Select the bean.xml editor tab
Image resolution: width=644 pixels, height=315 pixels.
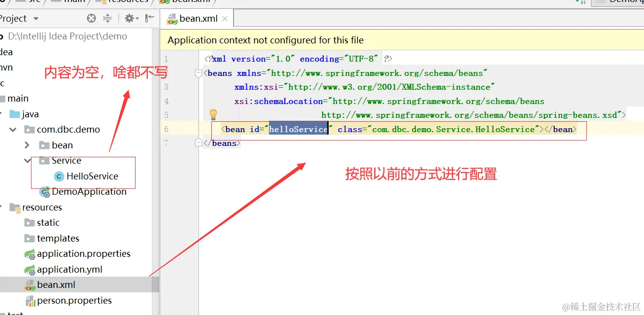click(x=197, y=19)
